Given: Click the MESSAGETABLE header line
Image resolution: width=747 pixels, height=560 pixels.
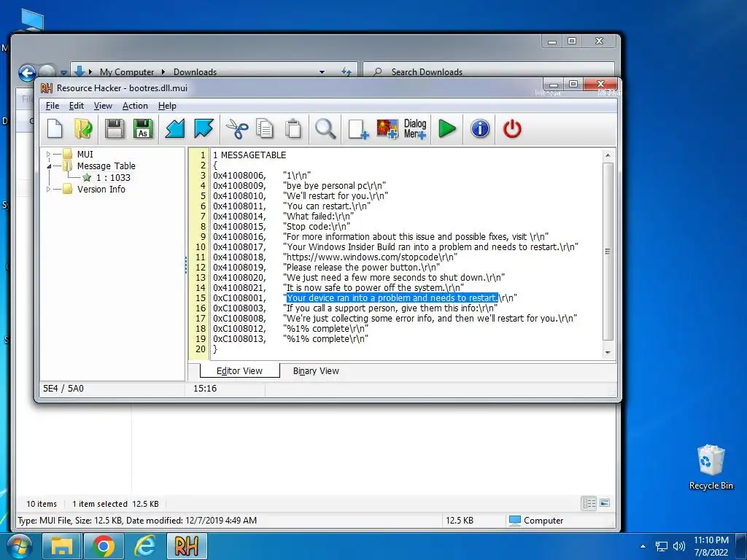Looking at the screenshot, I should pyautogui.click(x=249, y=155).
